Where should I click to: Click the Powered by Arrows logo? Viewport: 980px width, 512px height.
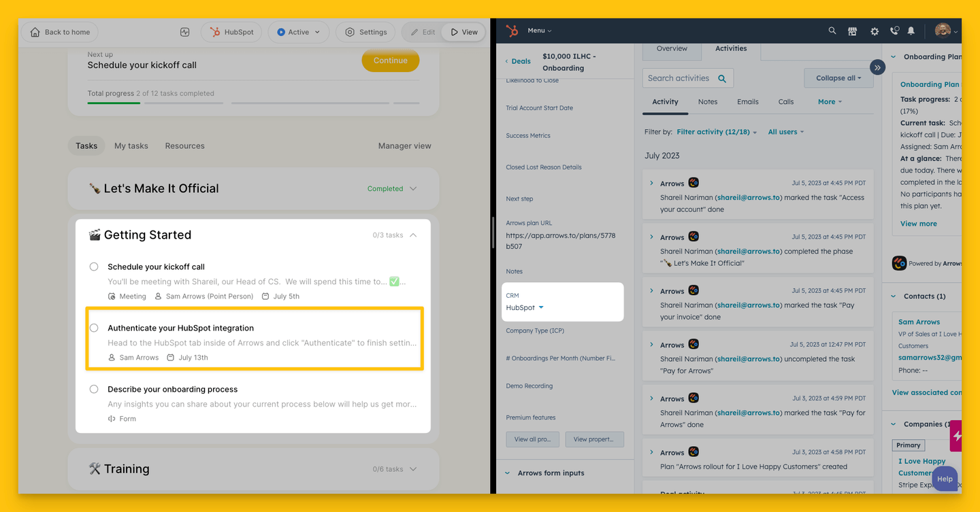tap(899, 263)
